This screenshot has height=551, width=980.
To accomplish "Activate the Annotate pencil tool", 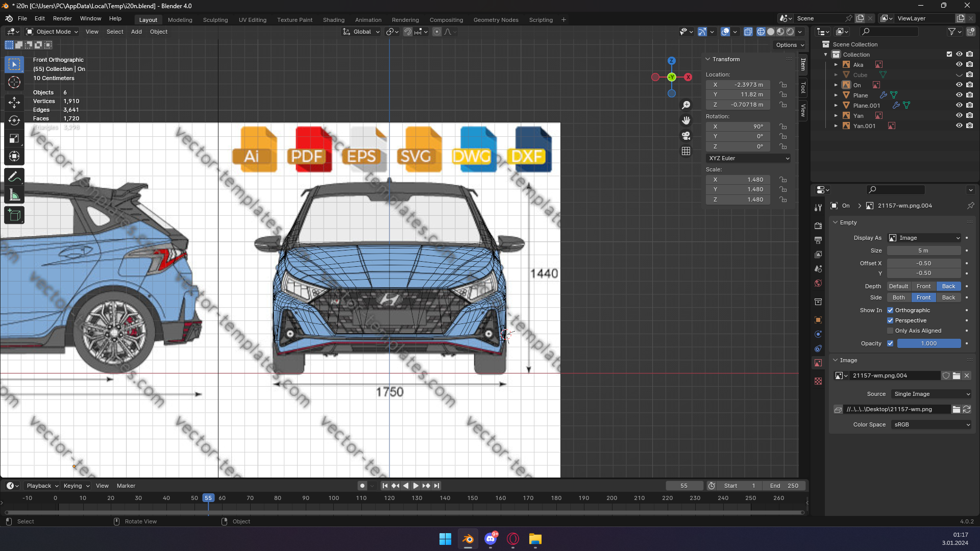I will tap(14, 177).
